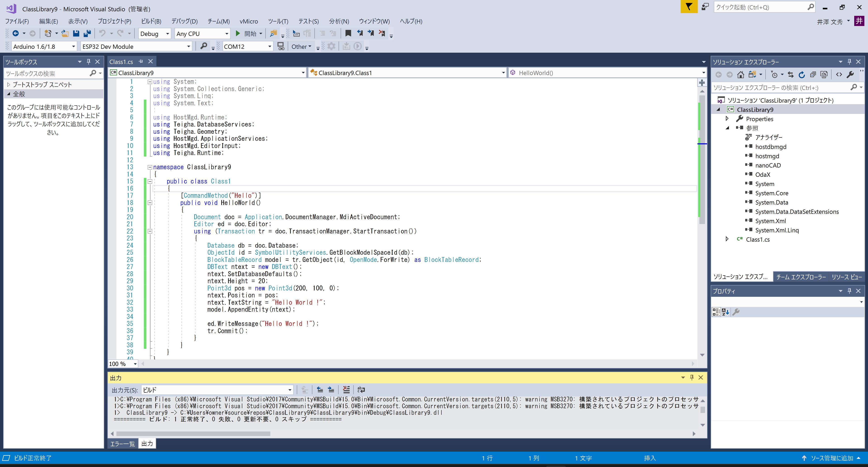Viewport: 868px width, 467px height.
Task: Click the View Code icon in Solution Explorer
Action: tap(839, 75)
